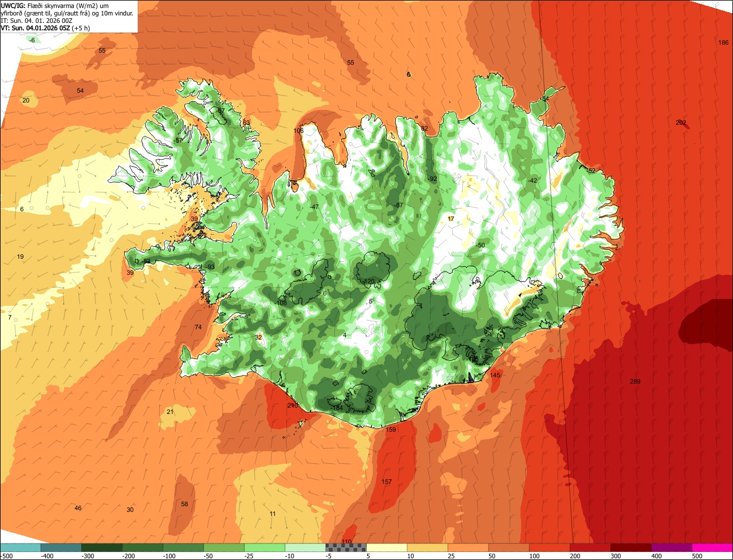
Task: Pick the pale yellow 5 to 10 legend swatch
Action: [x=387, y=547]
